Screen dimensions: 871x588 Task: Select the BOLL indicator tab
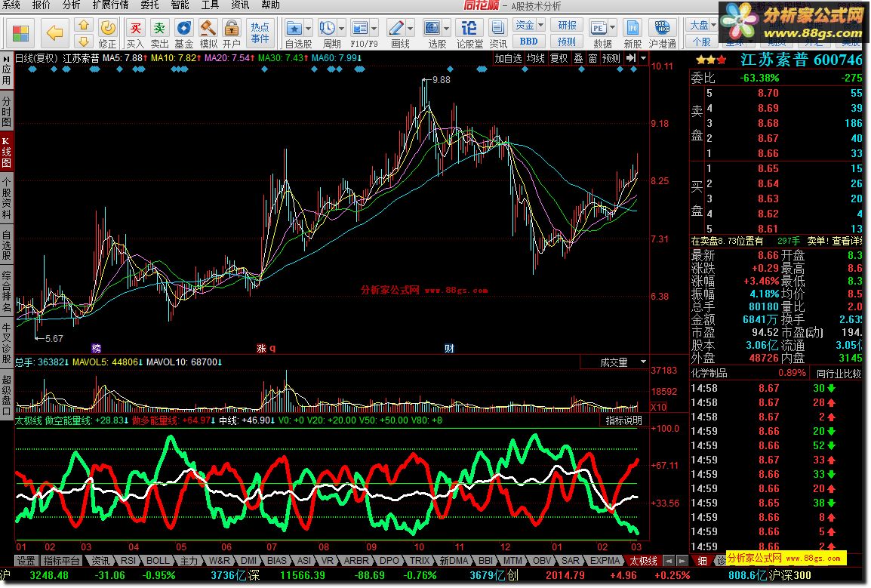tap(158, 561)
